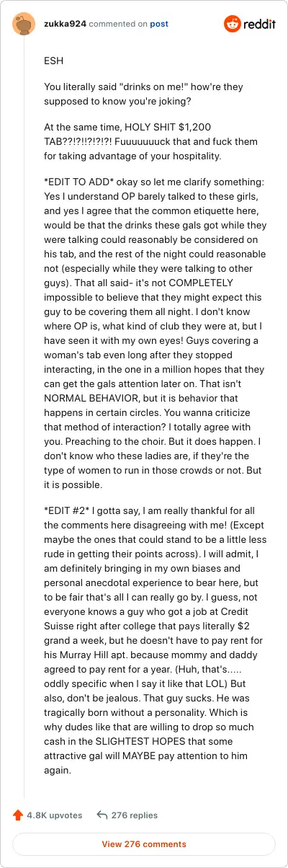Follow the blue "post" link
288x868 pixels.
point(159,24)
